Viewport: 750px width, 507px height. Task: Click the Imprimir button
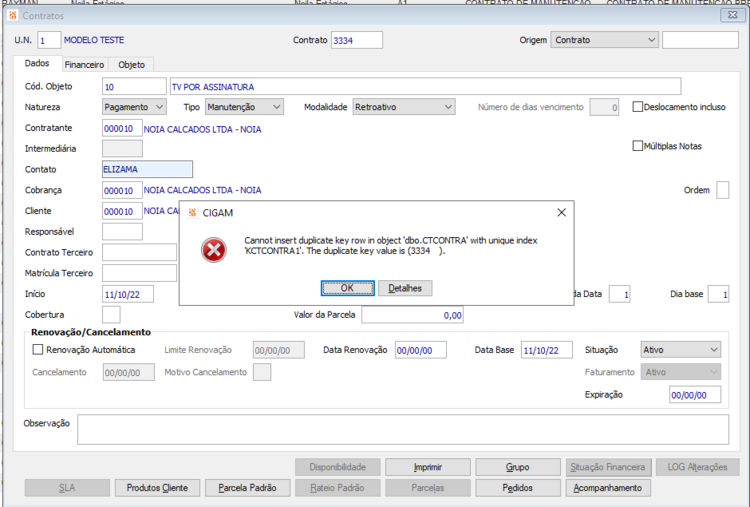click(428, 467)
